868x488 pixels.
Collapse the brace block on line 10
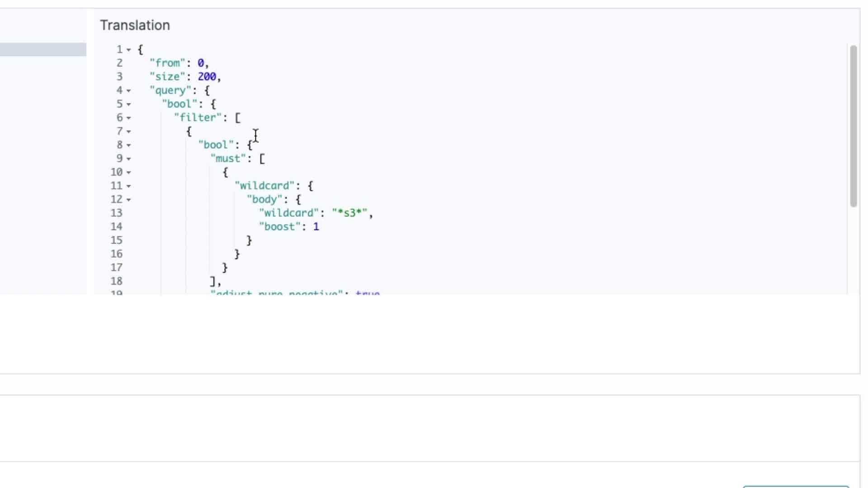point(129,173)
